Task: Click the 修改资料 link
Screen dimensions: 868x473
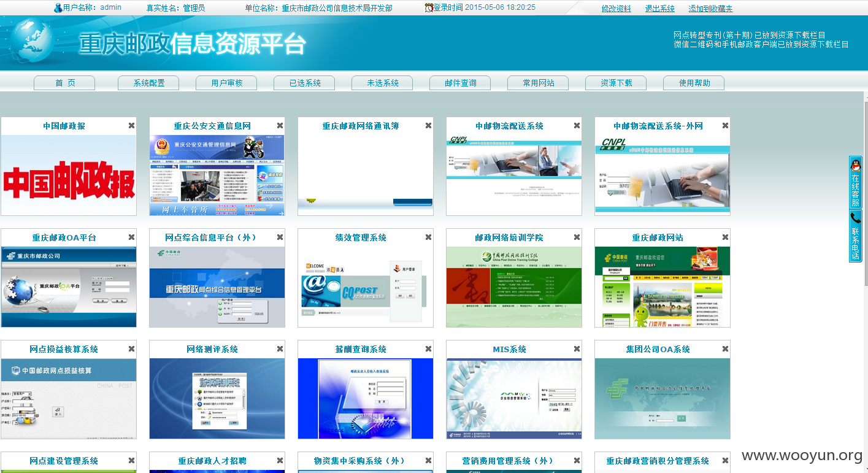Action: point(616,9)
